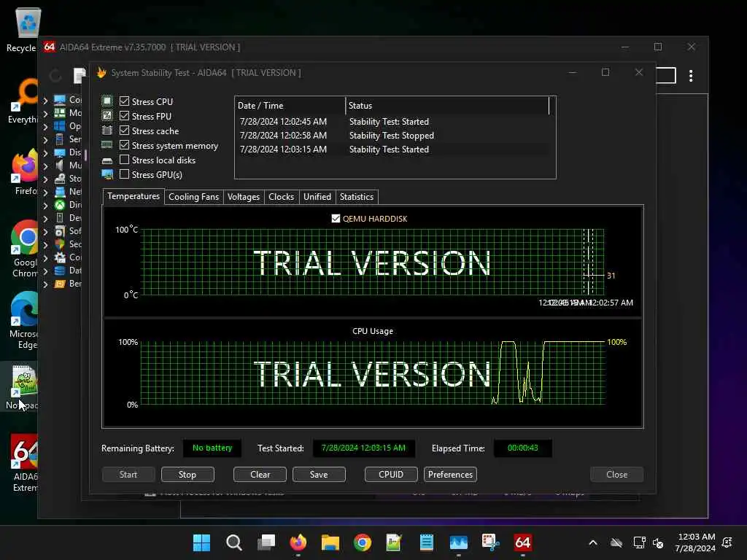Expand Computer tree node in AIDA64

tap(45, 101)
